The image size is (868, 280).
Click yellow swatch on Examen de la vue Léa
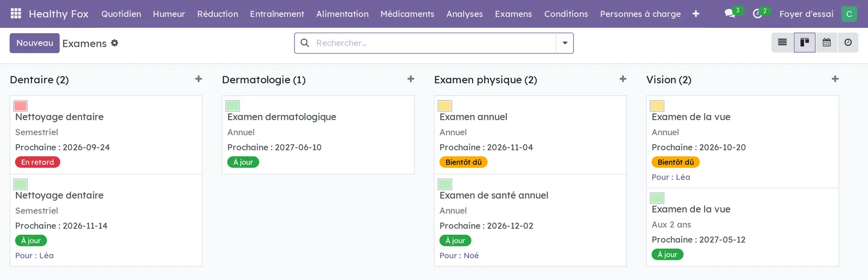657,106
